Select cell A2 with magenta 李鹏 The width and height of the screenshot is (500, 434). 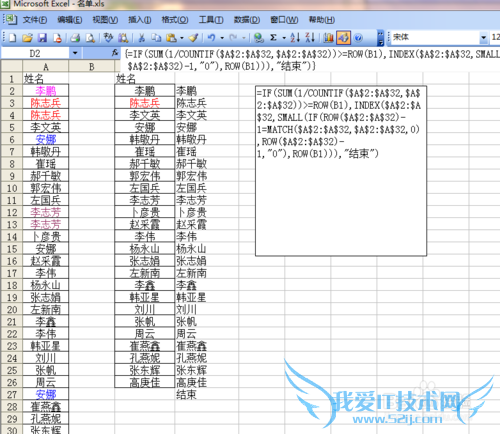coord(46,91)
